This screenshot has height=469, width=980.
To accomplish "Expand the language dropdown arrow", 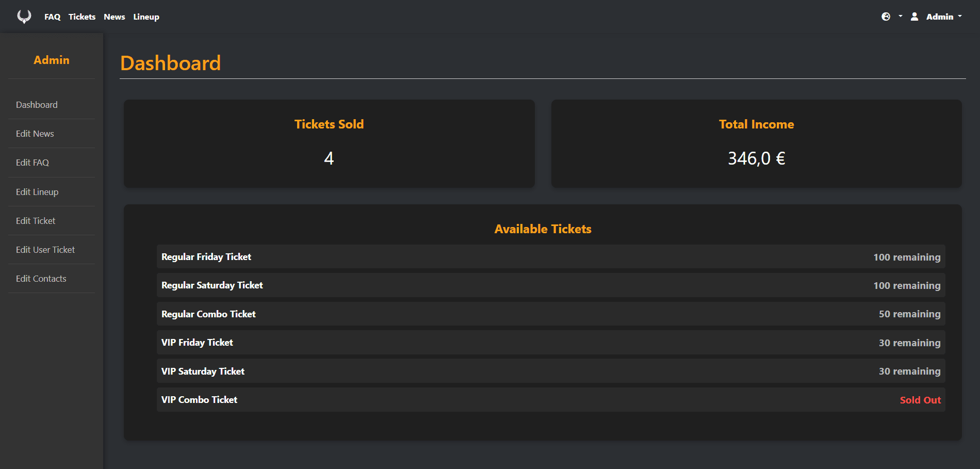I will [901, 17].
